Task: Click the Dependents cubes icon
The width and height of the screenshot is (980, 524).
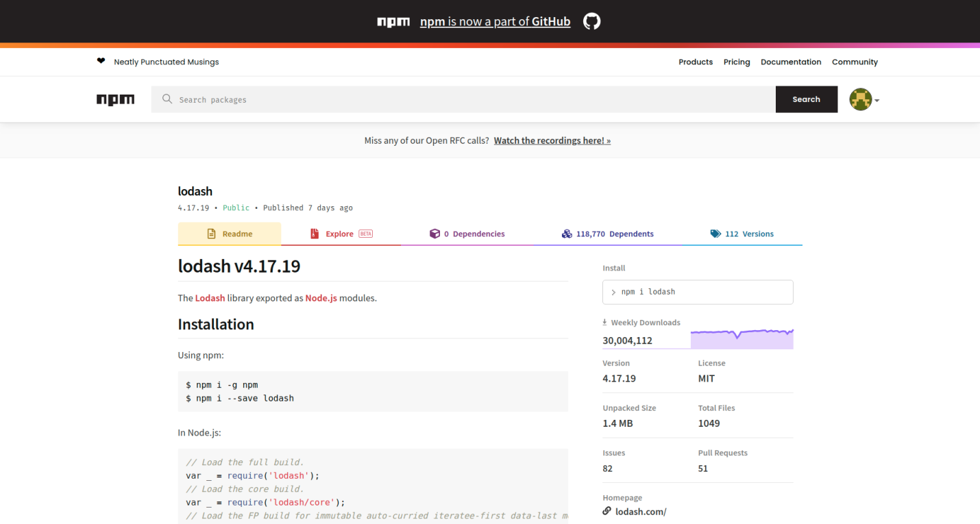Action: coord(567,234)
